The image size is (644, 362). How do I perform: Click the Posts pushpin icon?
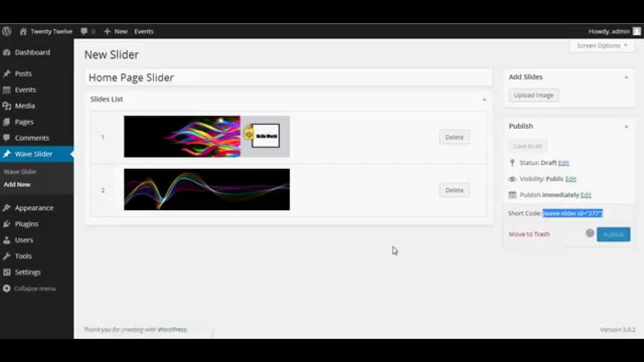[x=7, y=73]
